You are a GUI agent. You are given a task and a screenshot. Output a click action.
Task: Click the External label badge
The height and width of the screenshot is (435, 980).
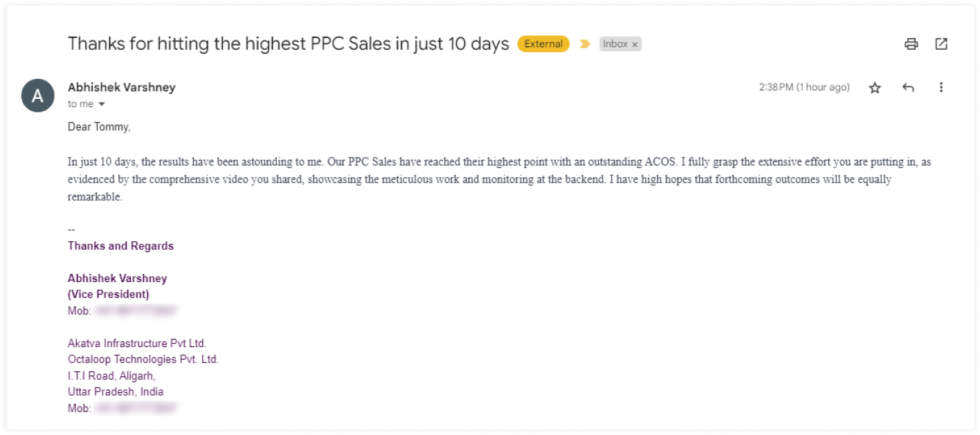tap(543, 44)
